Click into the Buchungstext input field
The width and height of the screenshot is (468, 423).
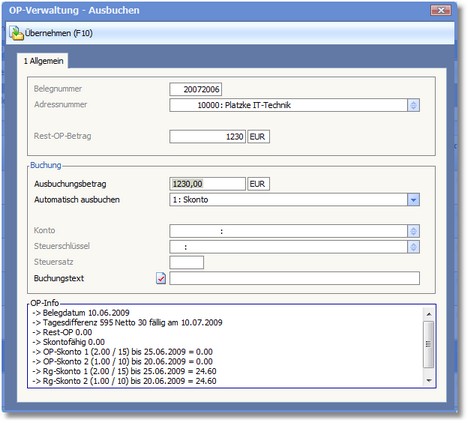pos(294,278)
